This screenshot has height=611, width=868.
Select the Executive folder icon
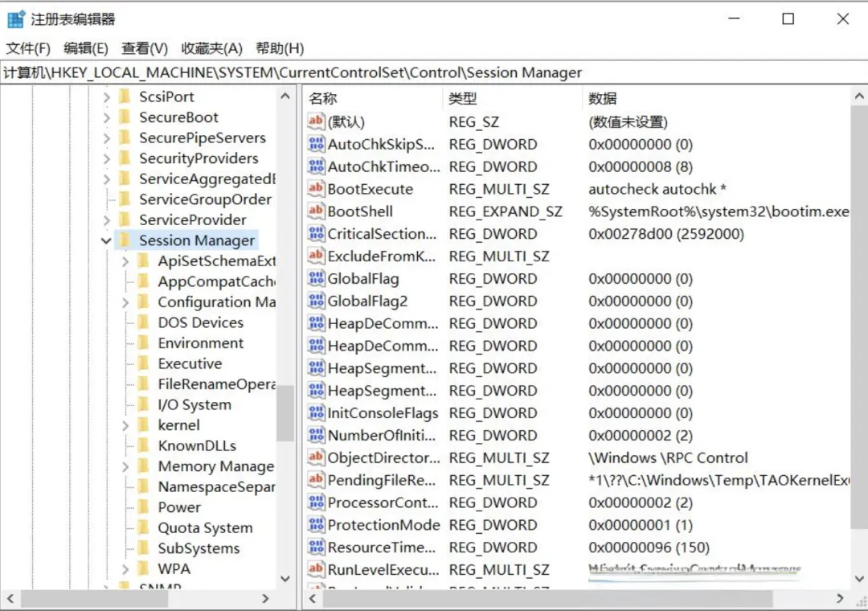pos(143,363)
